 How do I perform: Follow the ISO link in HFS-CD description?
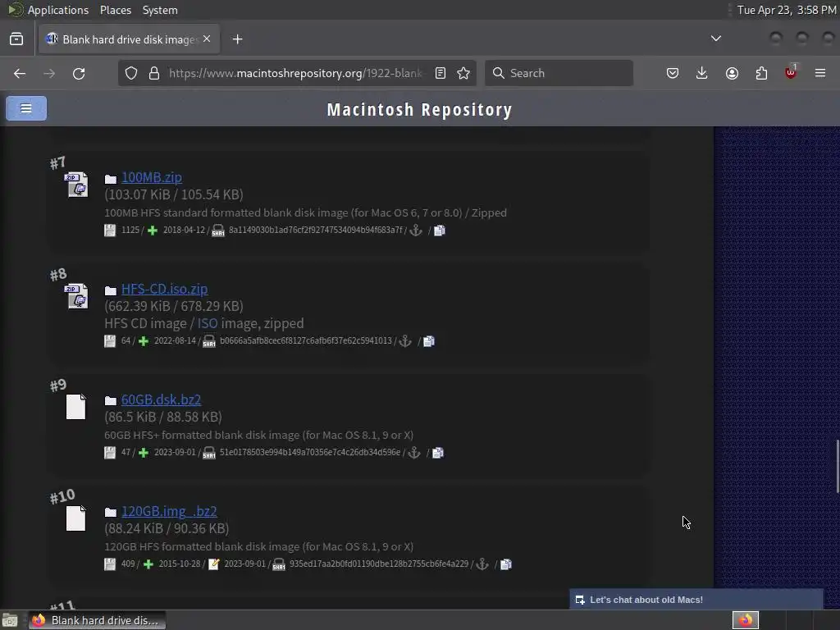point(208,323)
